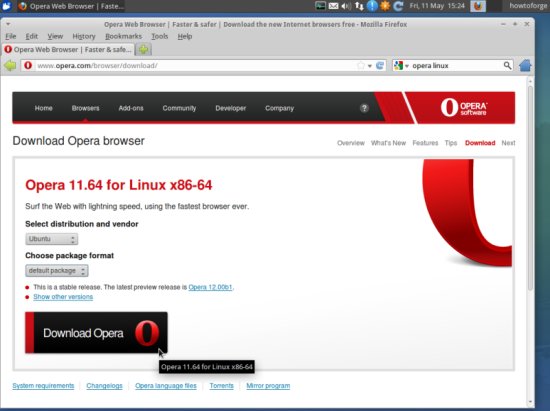Click the green back arrow button

pyautogui.click(x=10, y=66)
